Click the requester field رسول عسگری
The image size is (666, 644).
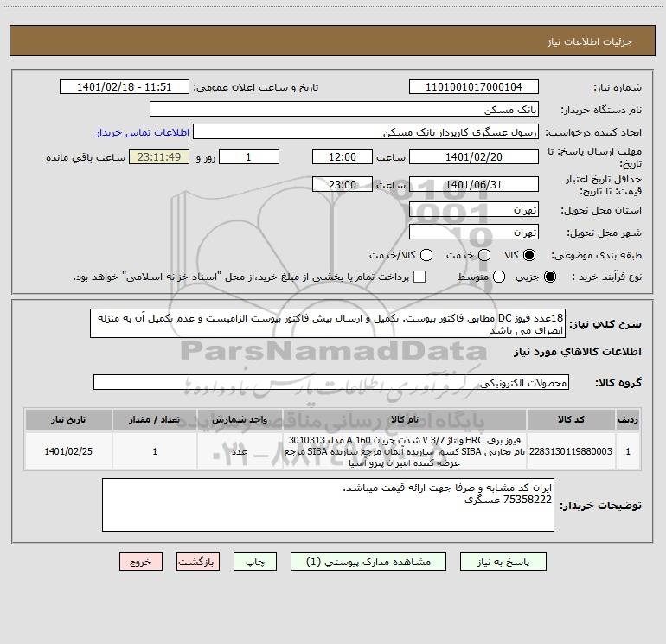[x=366, y=132]
